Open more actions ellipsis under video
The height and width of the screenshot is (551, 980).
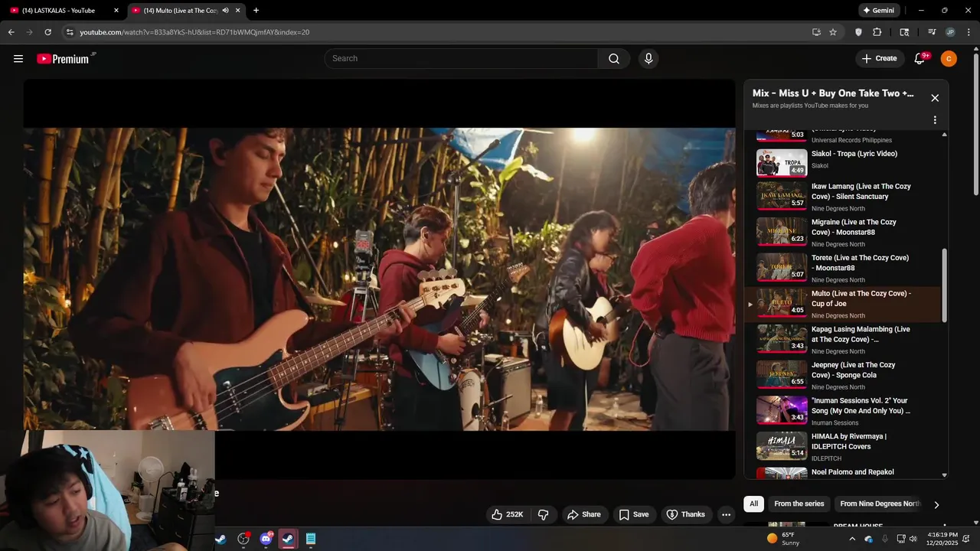click(x=727, y=514)
